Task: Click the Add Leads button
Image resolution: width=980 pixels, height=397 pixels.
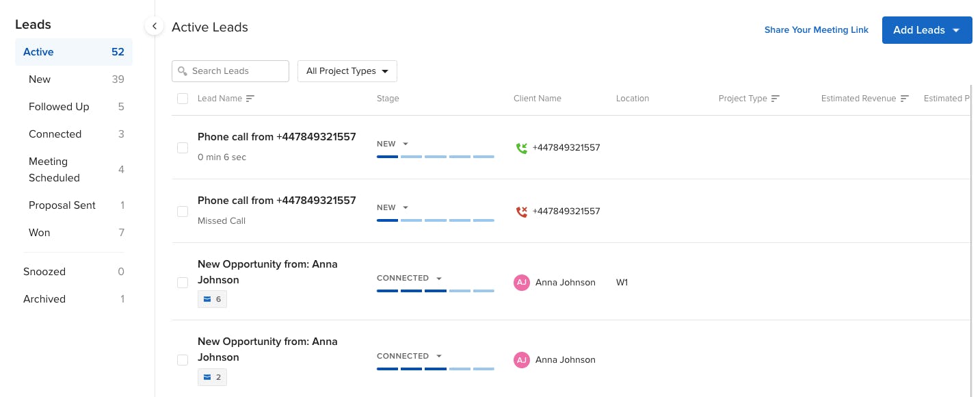Action: coord(927,30)
